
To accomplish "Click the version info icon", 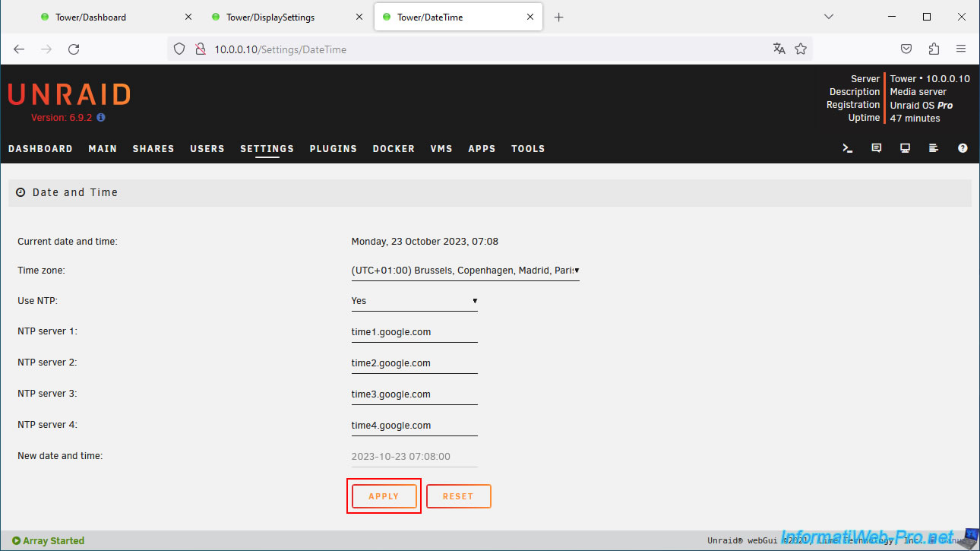I will (x=101, y=118).
